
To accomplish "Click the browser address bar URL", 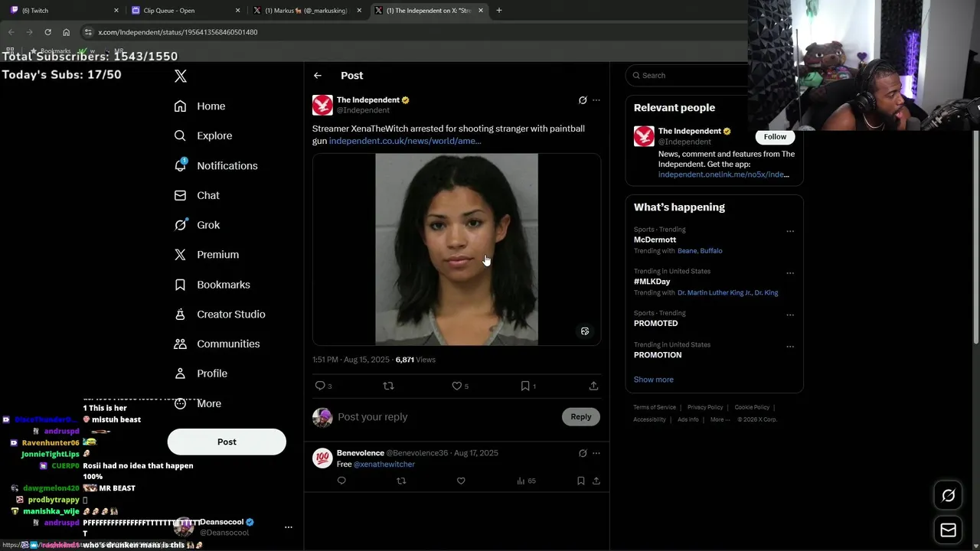I will tap(178, 32).
